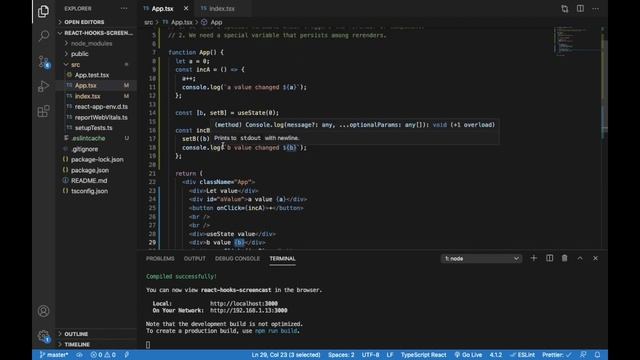This screenshot has height=360, width=640.
Task: Select the App.tsx editor tab
Action: 162,9
